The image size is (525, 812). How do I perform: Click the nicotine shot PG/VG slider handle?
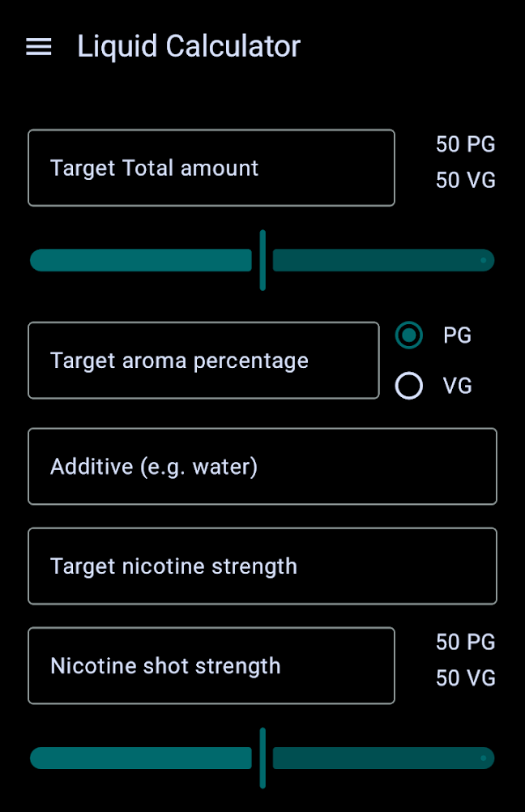click(262, 758)
